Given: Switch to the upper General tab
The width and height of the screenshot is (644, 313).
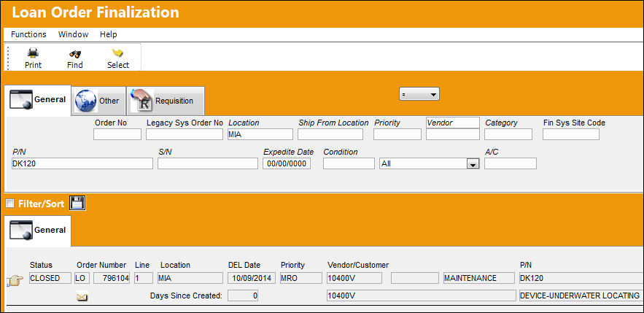Looking at the screenshot, I should pos(38,100).
